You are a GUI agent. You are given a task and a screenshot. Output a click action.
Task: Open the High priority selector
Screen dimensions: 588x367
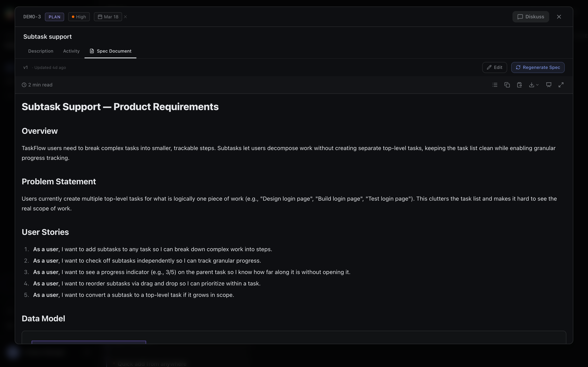79,17
